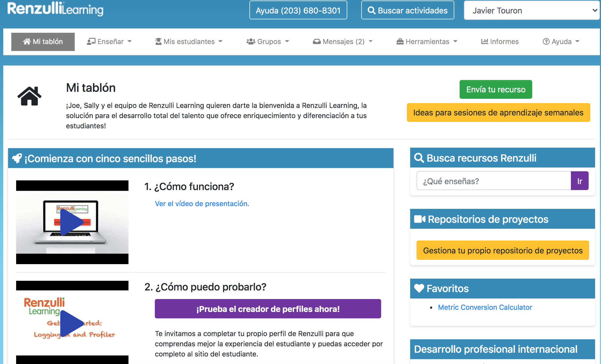The height and width of the screenshot is (364, 601).
Task: Click the inbox icon beside Mensajes
Action: pos(317,42)
